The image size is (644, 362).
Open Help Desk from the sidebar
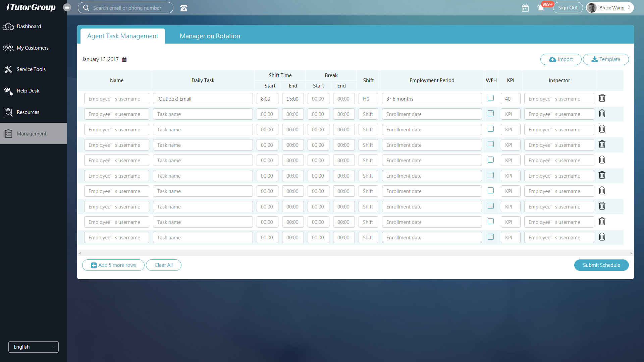28,91
